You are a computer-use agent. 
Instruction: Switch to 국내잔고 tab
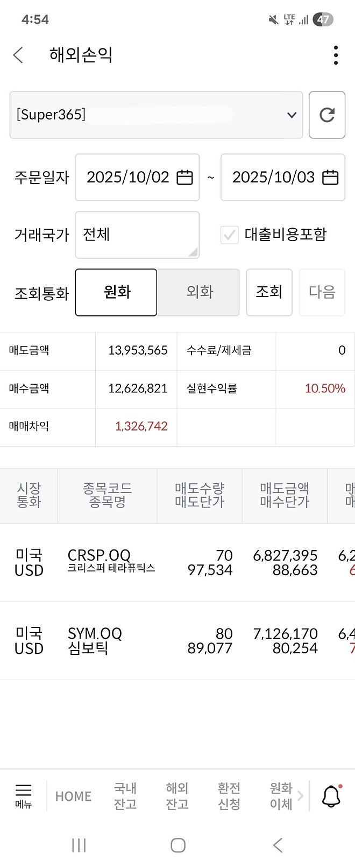click(x=125, y=794)
